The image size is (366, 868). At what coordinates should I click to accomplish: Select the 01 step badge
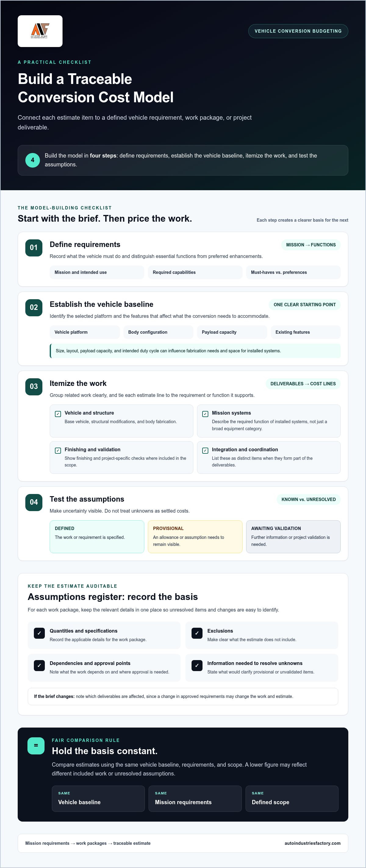coord(34,248)
